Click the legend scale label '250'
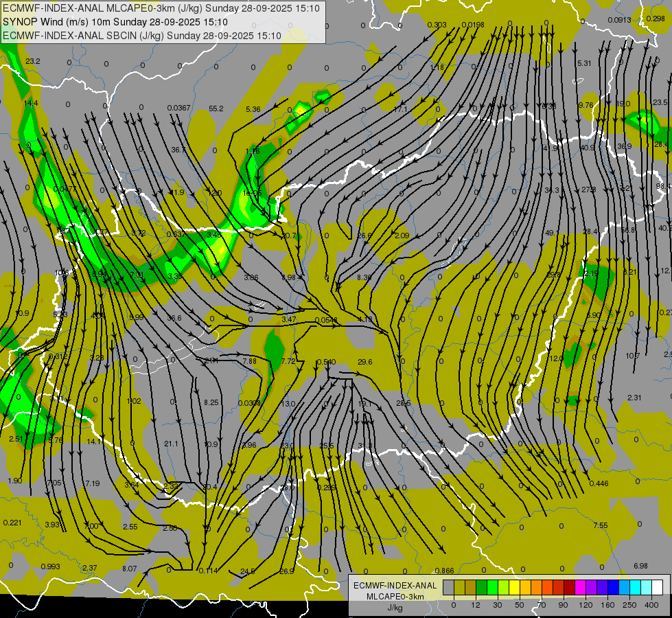Image resolution: width=672 pixels, height=618 pixels. pos(629,605)
